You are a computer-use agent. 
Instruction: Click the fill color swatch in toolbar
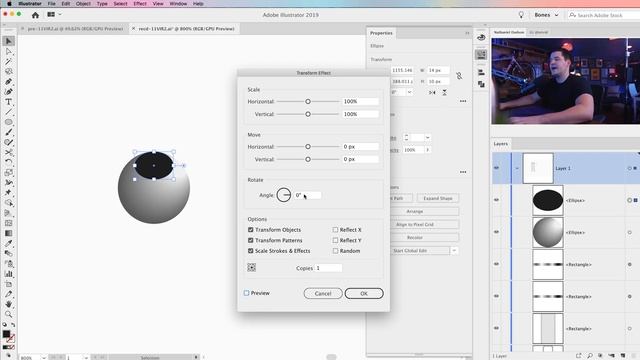[7, 334]
